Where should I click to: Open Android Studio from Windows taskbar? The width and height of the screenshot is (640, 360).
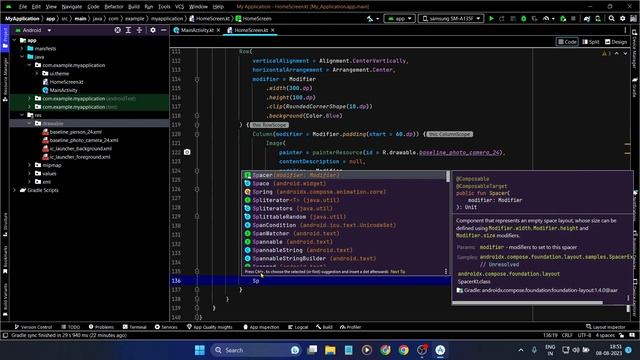440,350
